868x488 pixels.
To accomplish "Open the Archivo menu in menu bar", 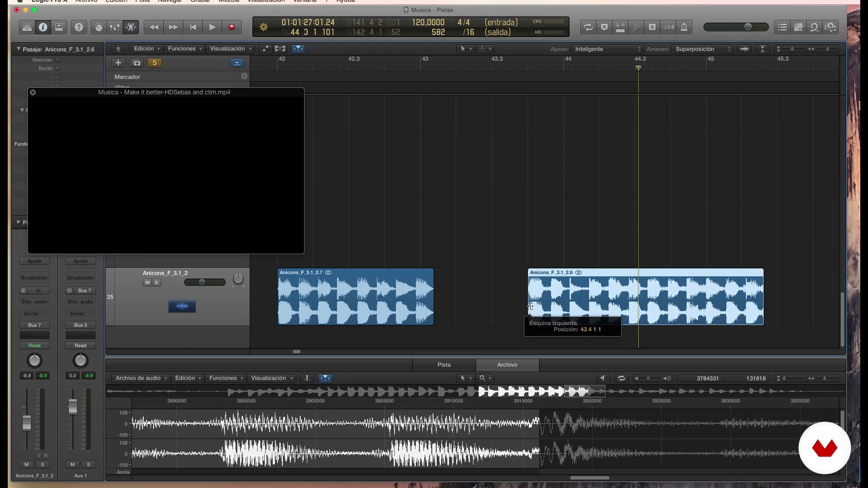I will tap(86, 1).
